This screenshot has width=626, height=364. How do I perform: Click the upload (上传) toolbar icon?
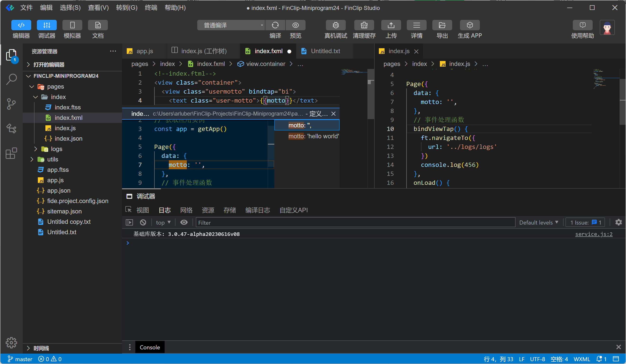[x=391, y=25]
